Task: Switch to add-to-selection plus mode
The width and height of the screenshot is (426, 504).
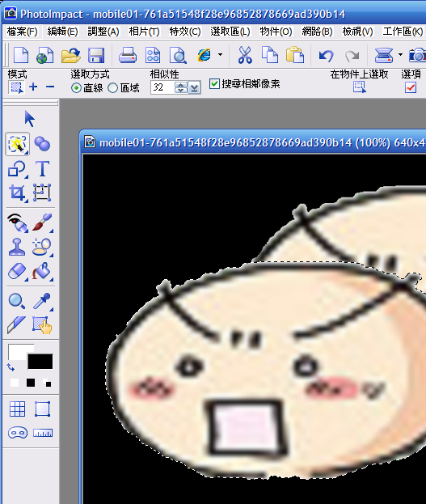Action: (x=33, y=87)
